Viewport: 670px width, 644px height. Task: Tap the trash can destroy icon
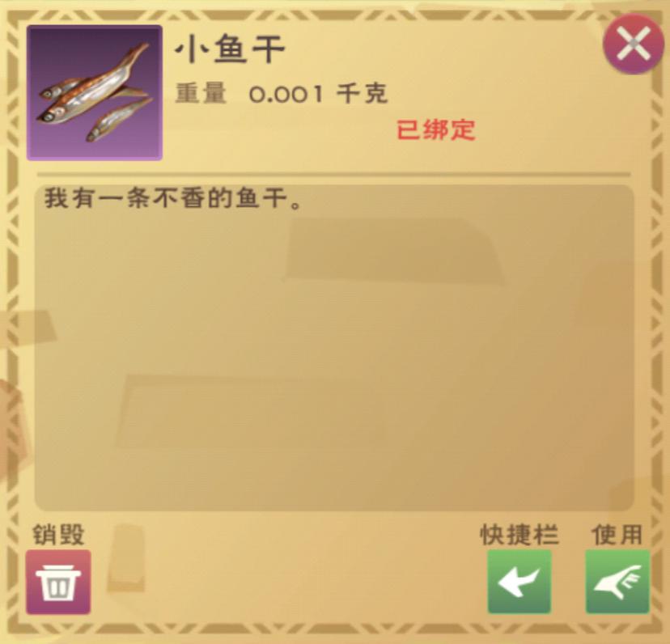coord(58,582)
